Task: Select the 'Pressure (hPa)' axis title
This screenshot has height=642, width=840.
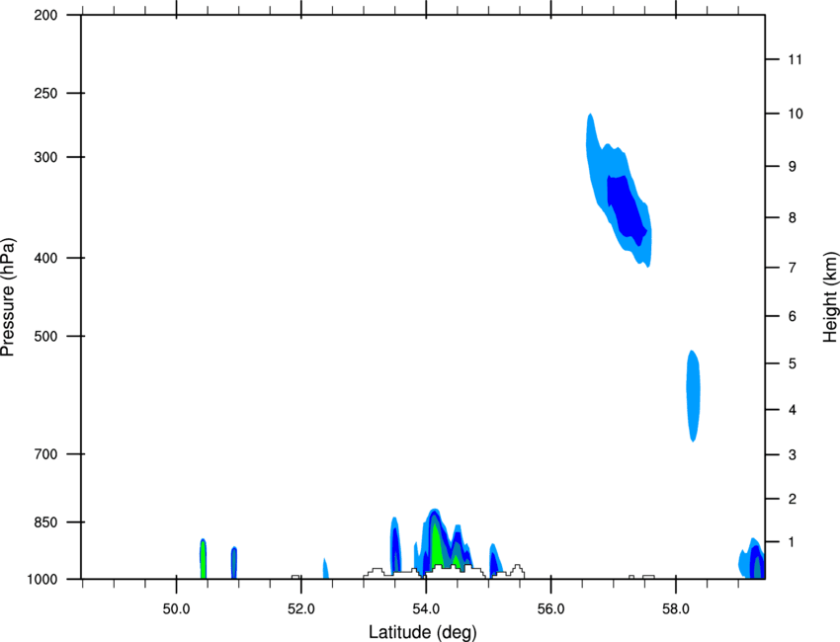Action: point(8,297)
